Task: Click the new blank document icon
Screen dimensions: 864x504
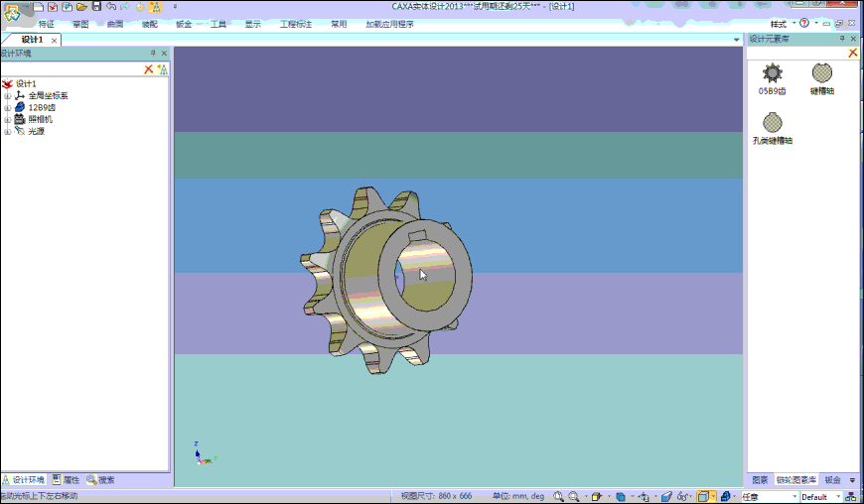Action: pyautogui.click(x=38, y=7)
